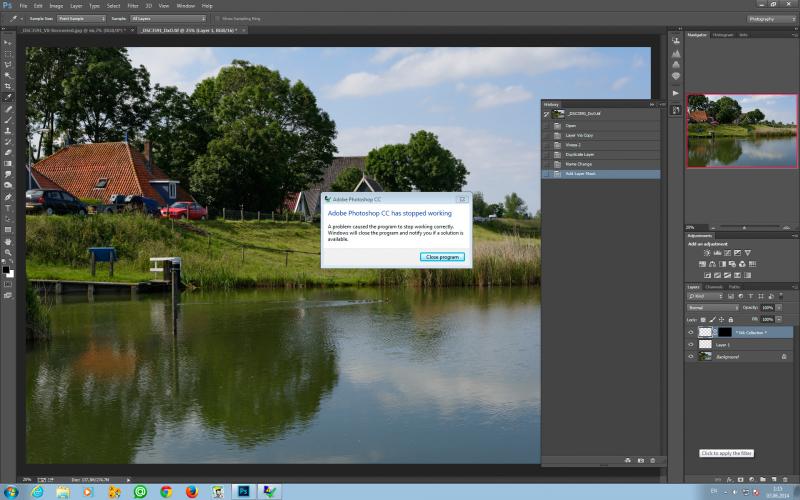This screenshot has height=500, width=800.
Task: Open Windows Start button
Action: click(11, 492)
